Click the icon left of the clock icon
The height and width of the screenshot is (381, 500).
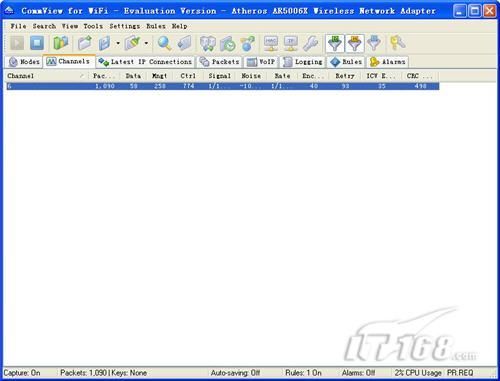[208, 43]
